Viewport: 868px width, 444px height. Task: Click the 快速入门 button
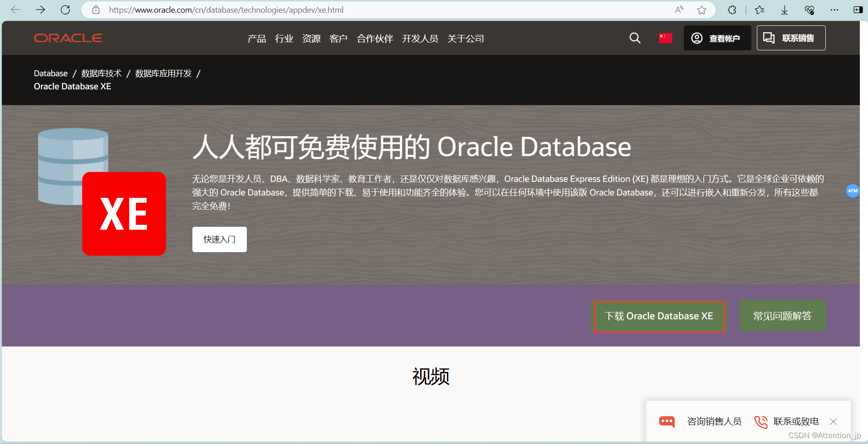click(x=219, y=239)
